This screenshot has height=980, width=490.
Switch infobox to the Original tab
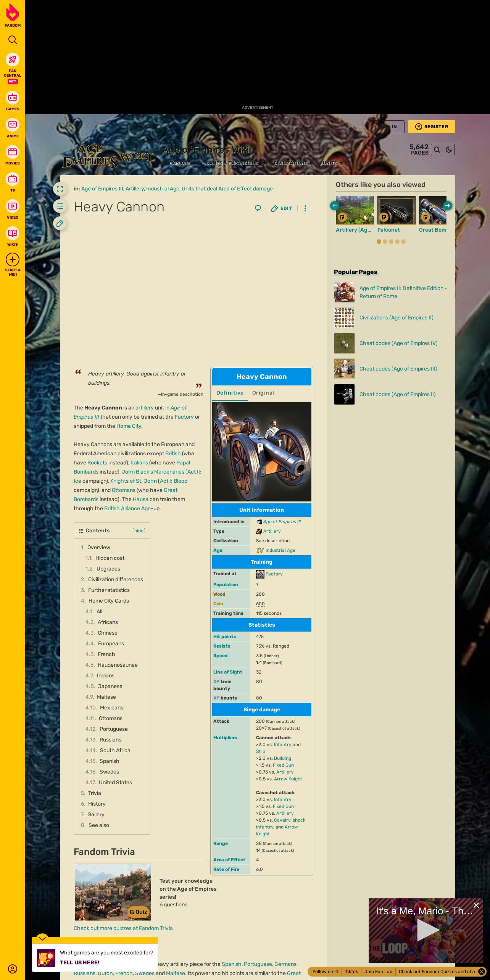pos(263,393)
